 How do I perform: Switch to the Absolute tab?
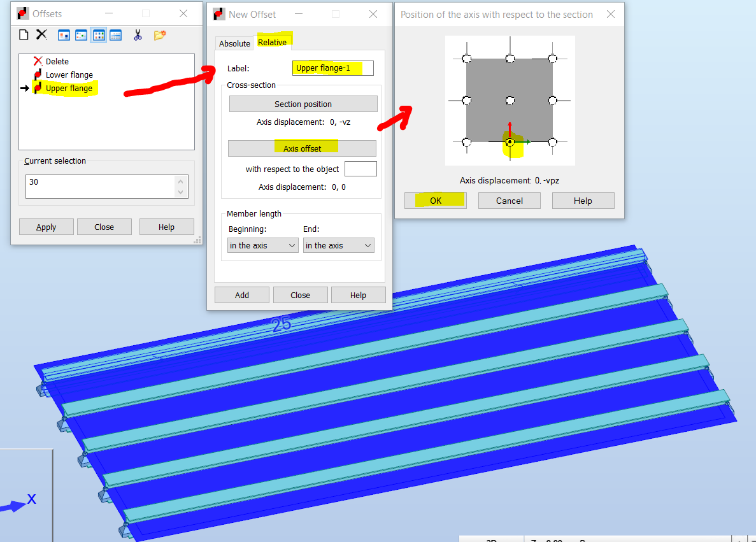pos(234,43)
